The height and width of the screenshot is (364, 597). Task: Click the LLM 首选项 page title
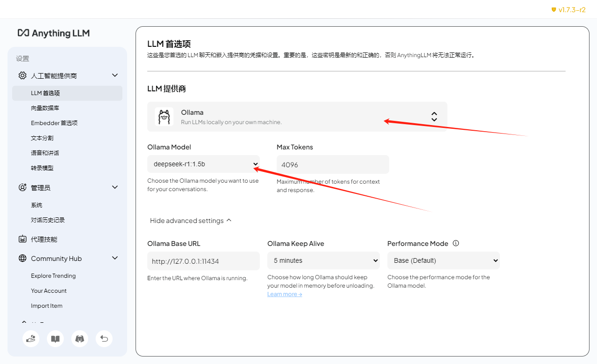[x=169, y=44]
